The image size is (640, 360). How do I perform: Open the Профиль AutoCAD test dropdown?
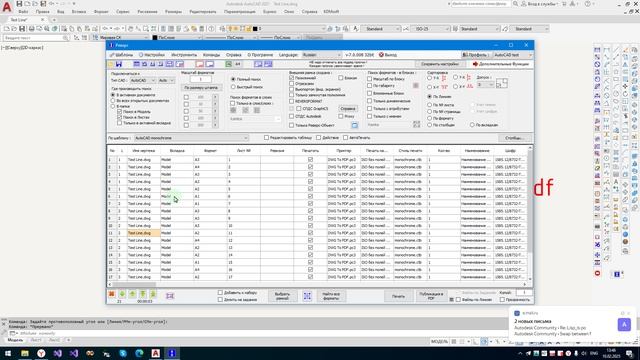[512, 55]
